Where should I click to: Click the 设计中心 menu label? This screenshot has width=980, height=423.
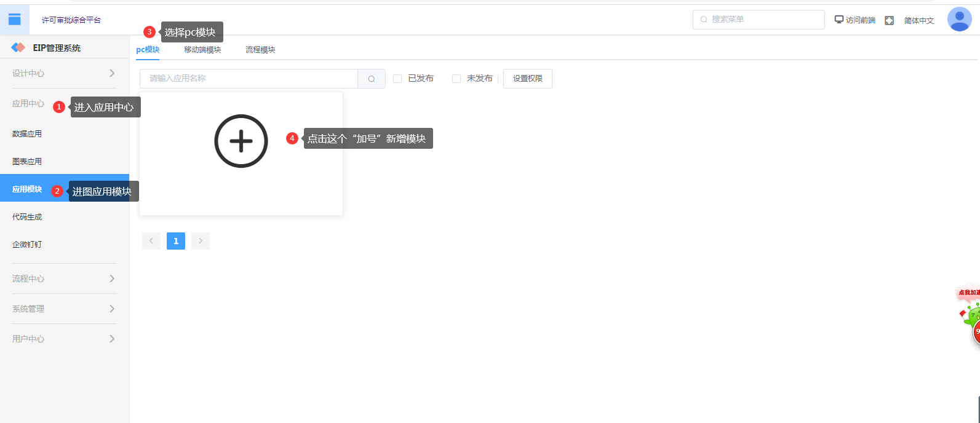click(28, 73)
